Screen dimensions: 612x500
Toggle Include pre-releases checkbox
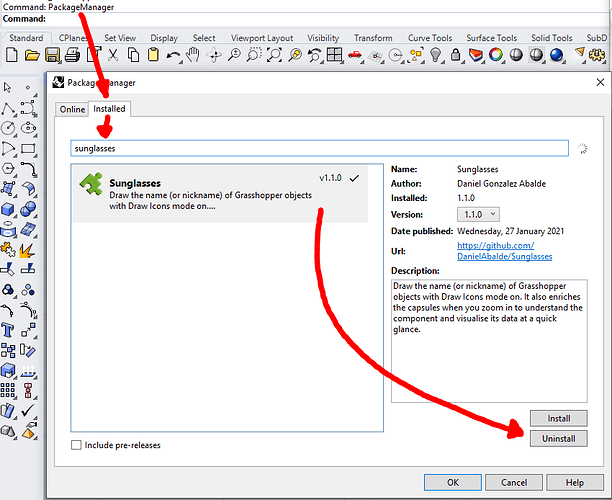(x=76, y=445)
